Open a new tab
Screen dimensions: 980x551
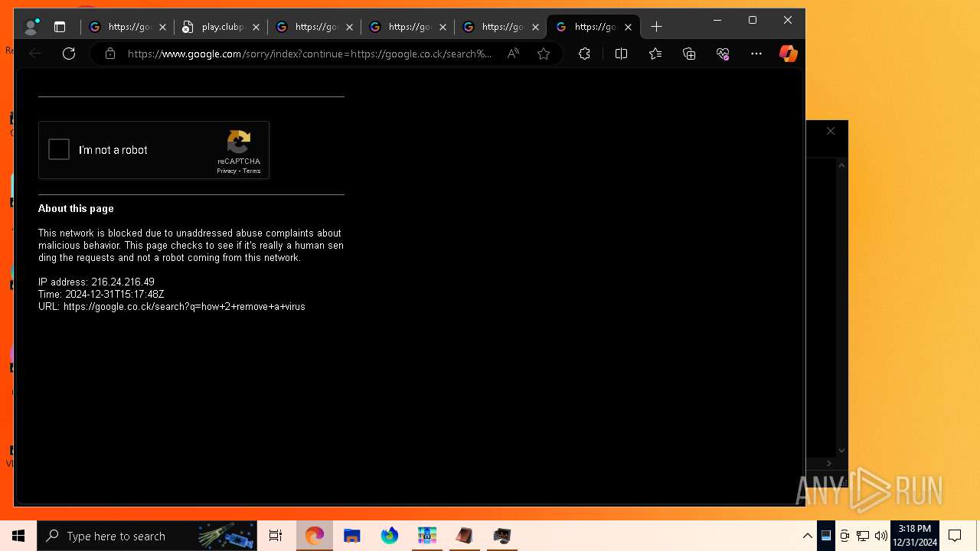pos(656,27)
